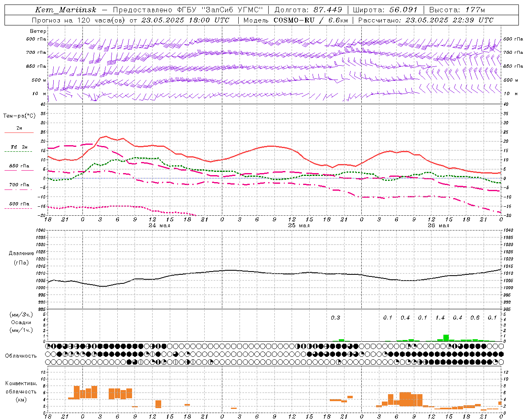The width and height of the screenshot is (525, 420).
Task: Click the dashed line sample under the 700 гПа legend
Action: click(18, 189)
